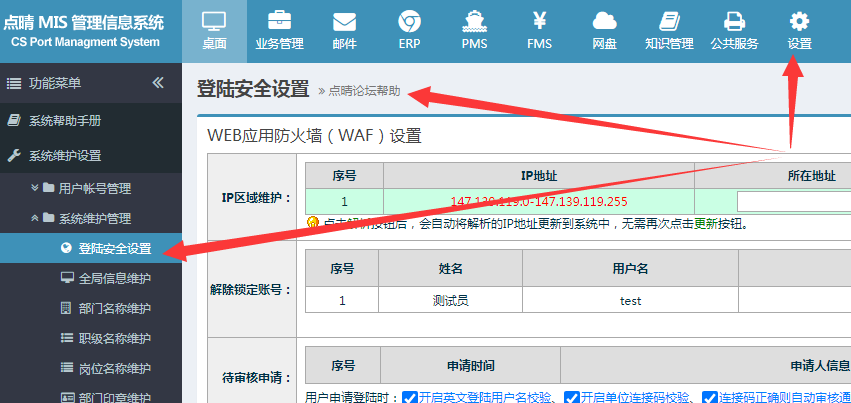This screenshot has width=851, height=403.
Task: Select 登陆安全设置 sidebar item
Action: [91, 248]
